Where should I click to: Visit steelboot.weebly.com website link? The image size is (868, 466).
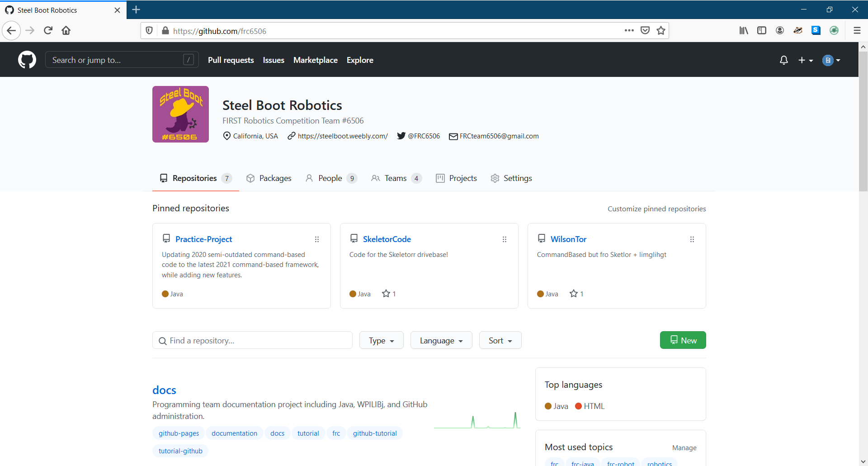pyautogui.click(x=343, y=136)
